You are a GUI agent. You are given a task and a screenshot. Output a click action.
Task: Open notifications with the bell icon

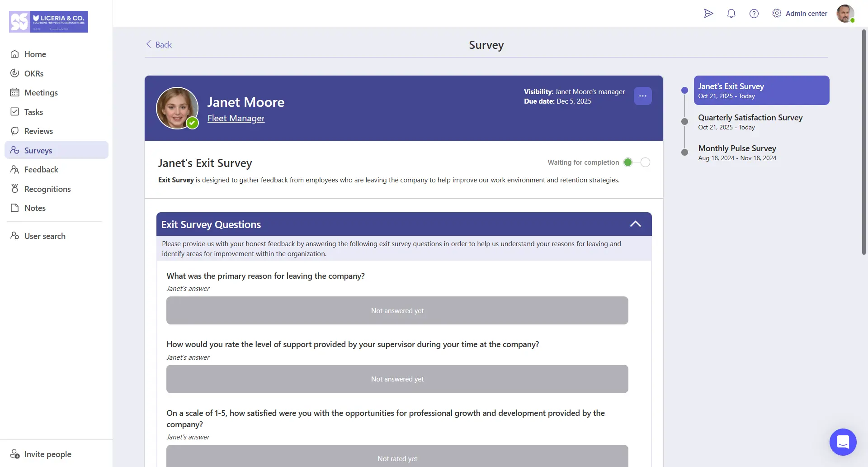tap(731, 13)
